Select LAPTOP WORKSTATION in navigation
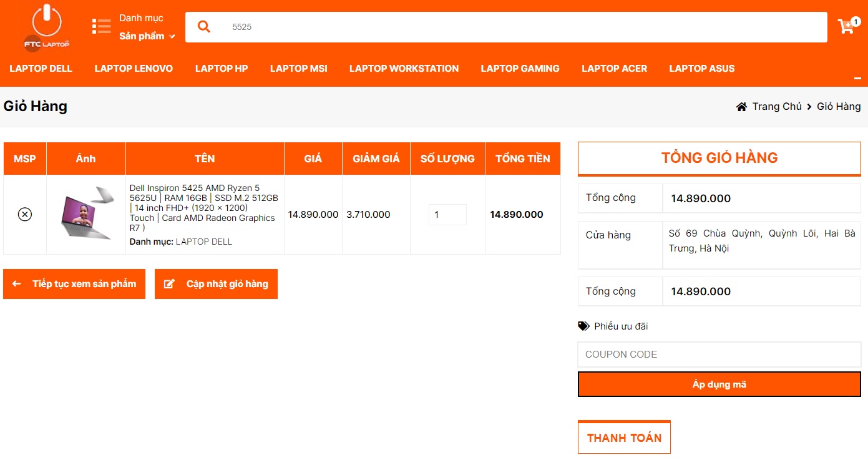 404,69
